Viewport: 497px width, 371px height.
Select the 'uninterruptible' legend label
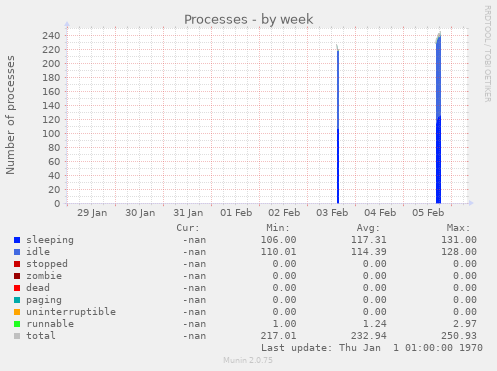pos(71,312)
